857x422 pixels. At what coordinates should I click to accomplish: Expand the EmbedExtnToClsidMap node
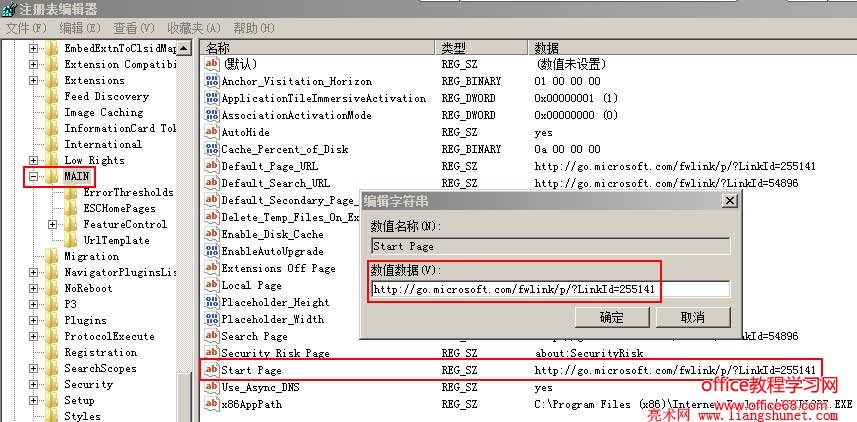tap(33, 49)
